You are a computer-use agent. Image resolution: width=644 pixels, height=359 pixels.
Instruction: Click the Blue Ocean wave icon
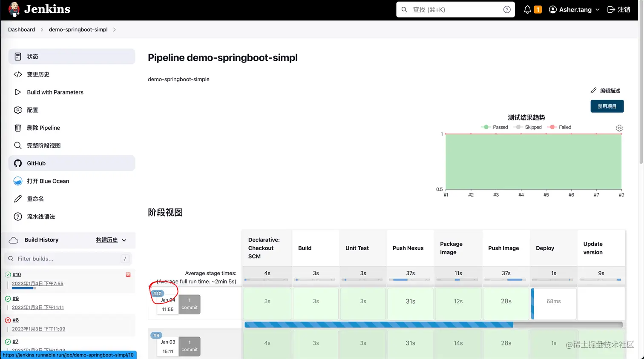click(x=18, y=181)
